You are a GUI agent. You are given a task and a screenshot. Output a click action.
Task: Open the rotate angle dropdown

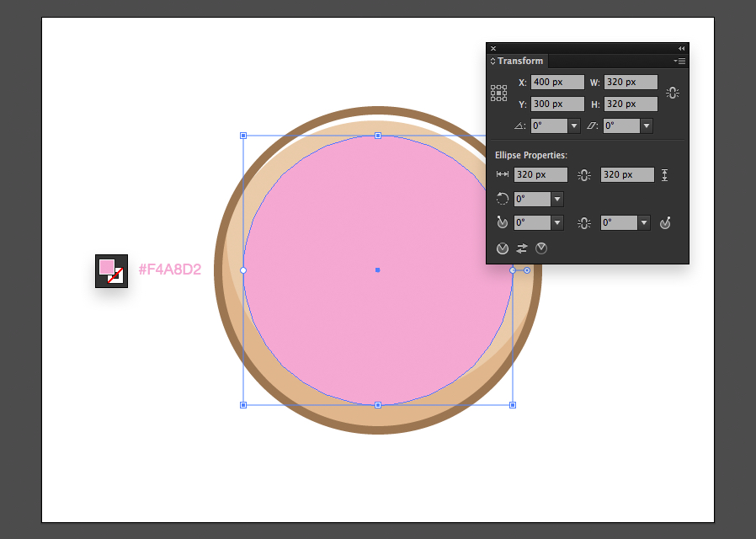(x=574, y=125)
